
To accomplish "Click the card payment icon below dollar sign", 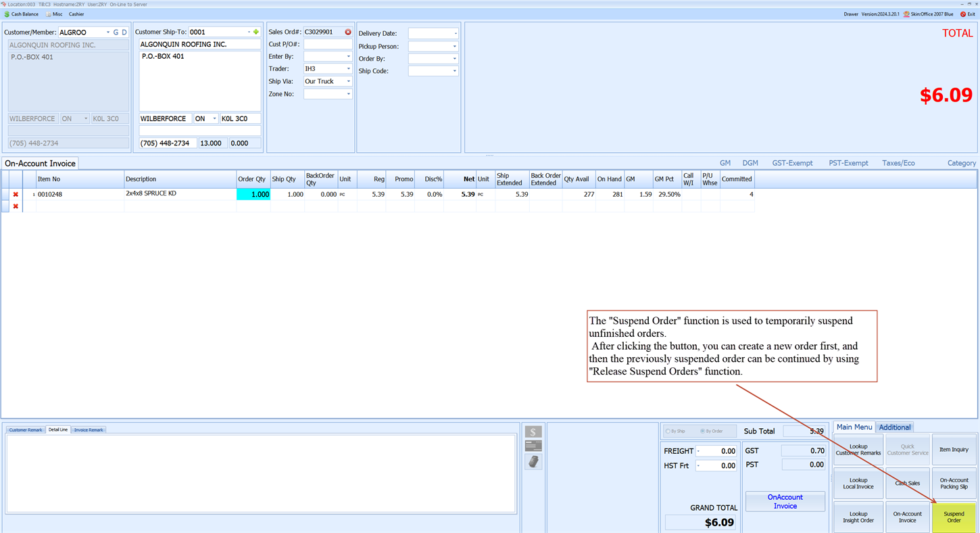I will [533, 446].
